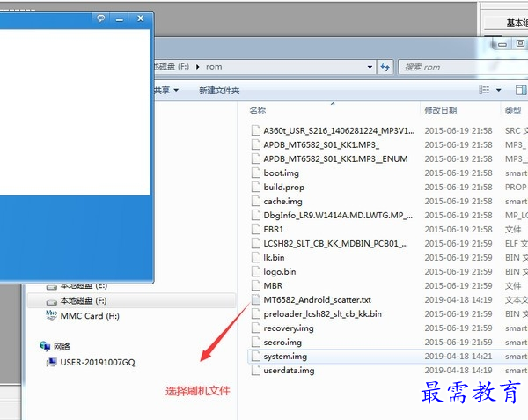
Task: Click the 搜索 rom search field
Action: tap(463, 67)
